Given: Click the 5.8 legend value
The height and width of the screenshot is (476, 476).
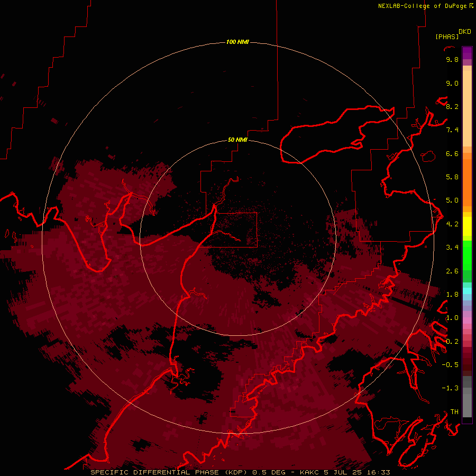Looking at the screenshot, I should pos(452,177).
